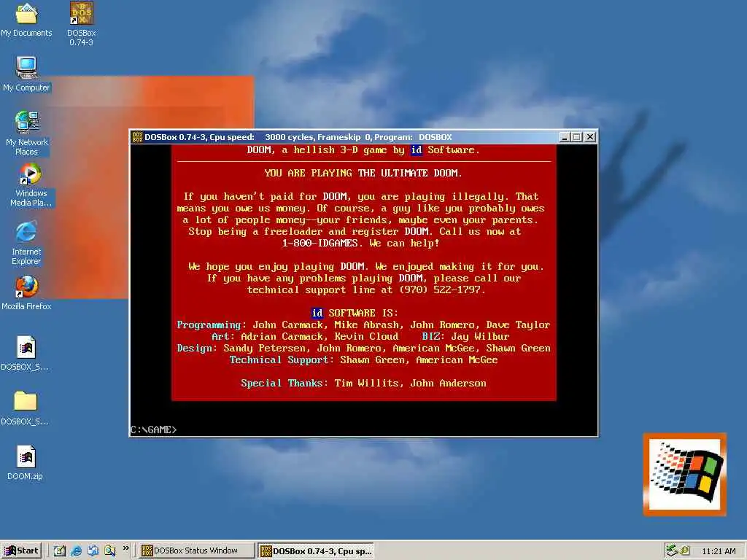Click the 'id SOFTWARE IS:' heading

point(355,313)
